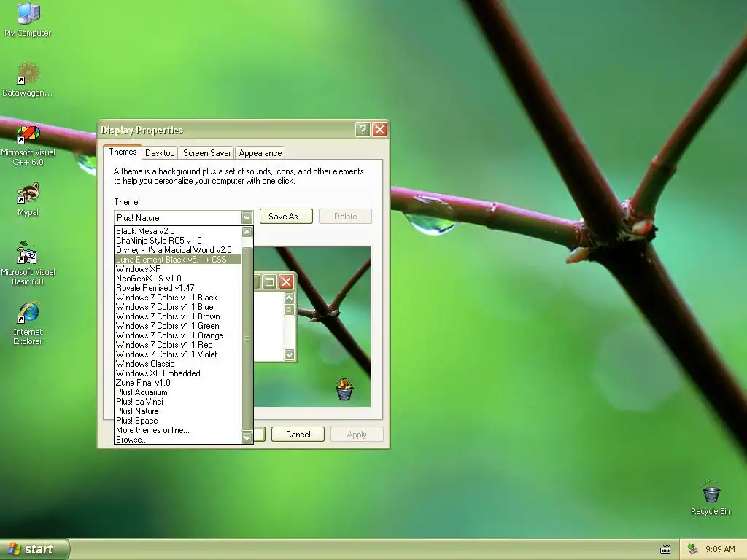
Task: Click preview window scroll down arrow
Action: click(289, 354)
